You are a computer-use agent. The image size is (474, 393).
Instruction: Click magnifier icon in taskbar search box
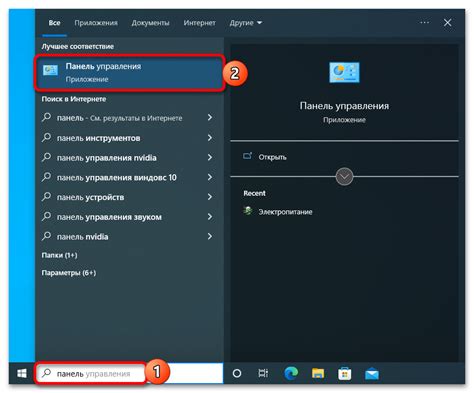click(46, 373)
